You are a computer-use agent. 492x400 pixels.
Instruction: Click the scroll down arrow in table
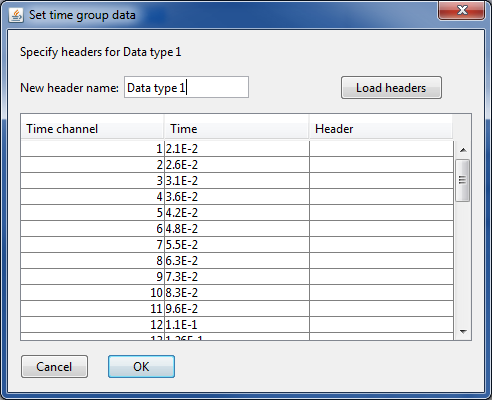tap(463, 331)
